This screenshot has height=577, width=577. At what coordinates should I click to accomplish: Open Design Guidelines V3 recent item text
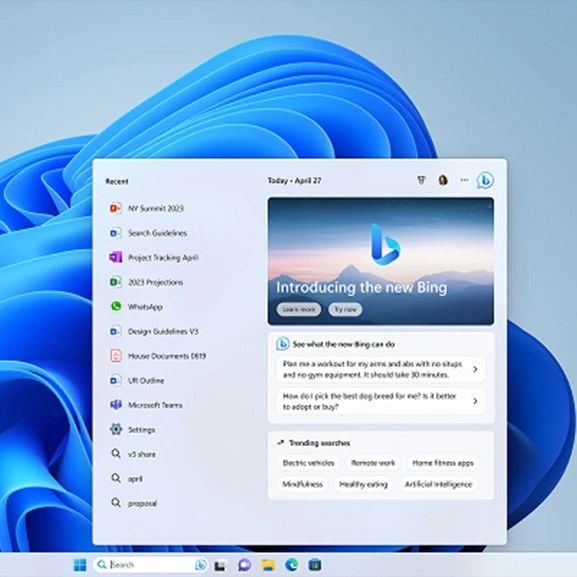pos(163,331)
